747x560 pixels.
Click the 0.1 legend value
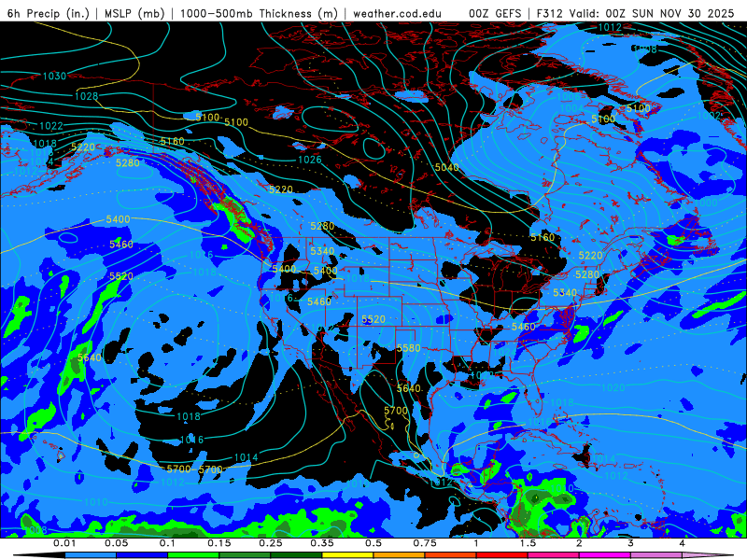click(167, 543)
